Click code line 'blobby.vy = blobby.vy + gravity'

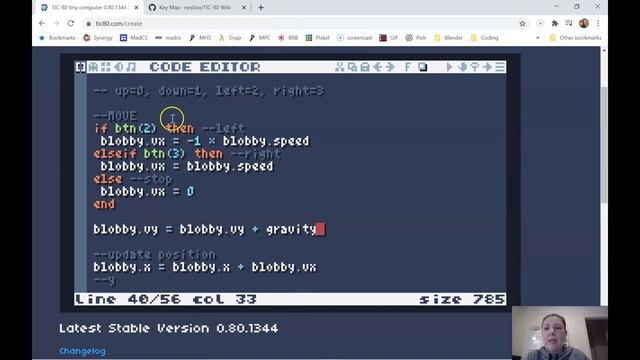click(205, 229)
